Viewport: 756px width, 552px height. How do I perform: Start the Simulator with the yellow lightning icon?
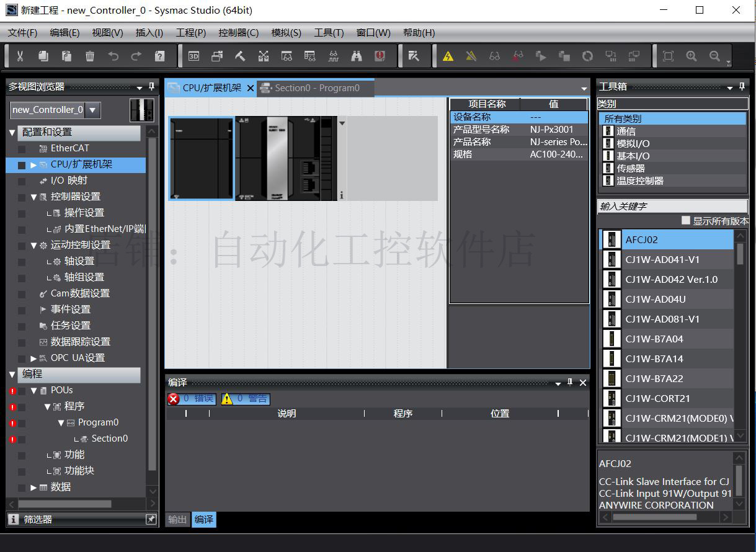pos(446,55)
